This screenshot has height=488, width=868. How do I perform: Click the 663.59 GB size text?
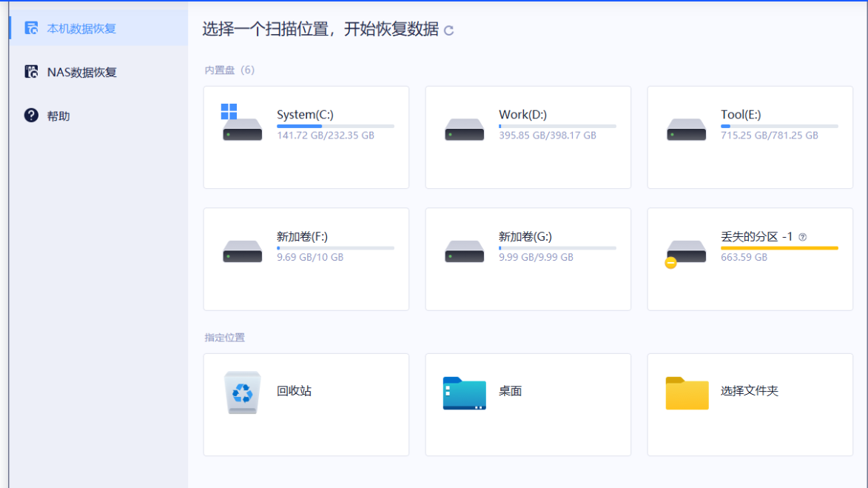(x=744, y=257)
